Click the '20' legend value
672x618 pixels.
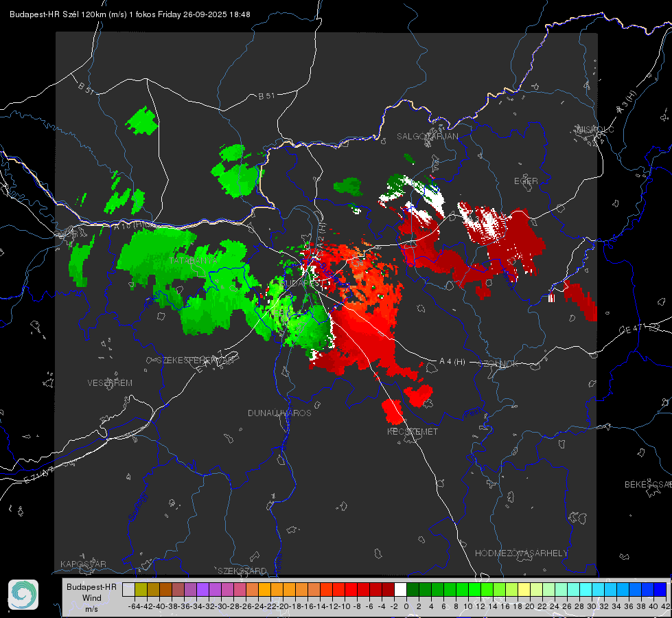tap(530, 606)
